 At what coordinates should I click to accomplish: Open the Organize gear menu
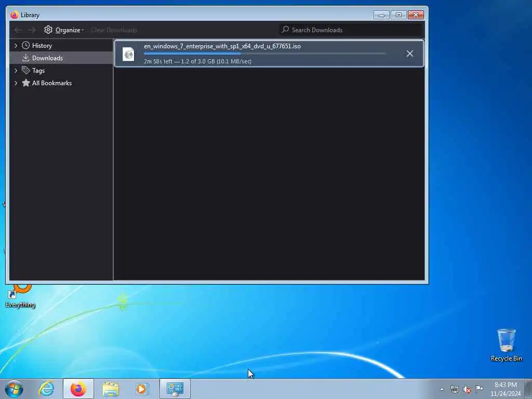point(64,30)
